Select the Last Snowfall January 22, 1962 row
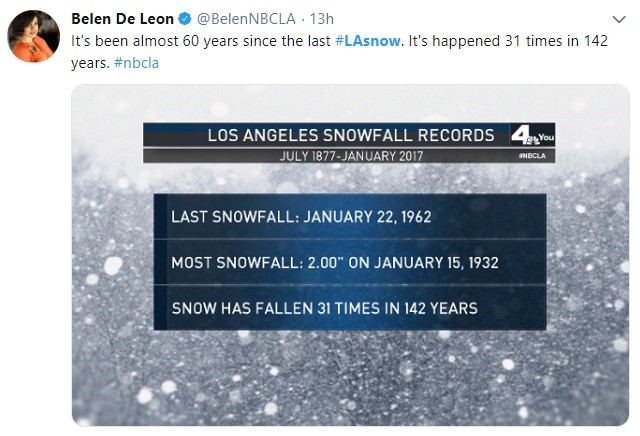640x436 pixels. [x=350, y=216]
